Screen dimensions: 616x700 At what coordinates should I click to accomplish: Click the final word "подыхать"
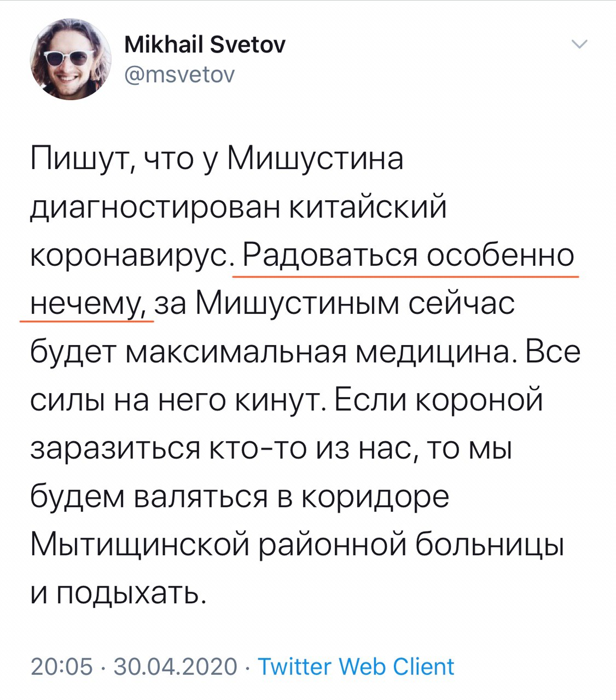coord(131,594)
